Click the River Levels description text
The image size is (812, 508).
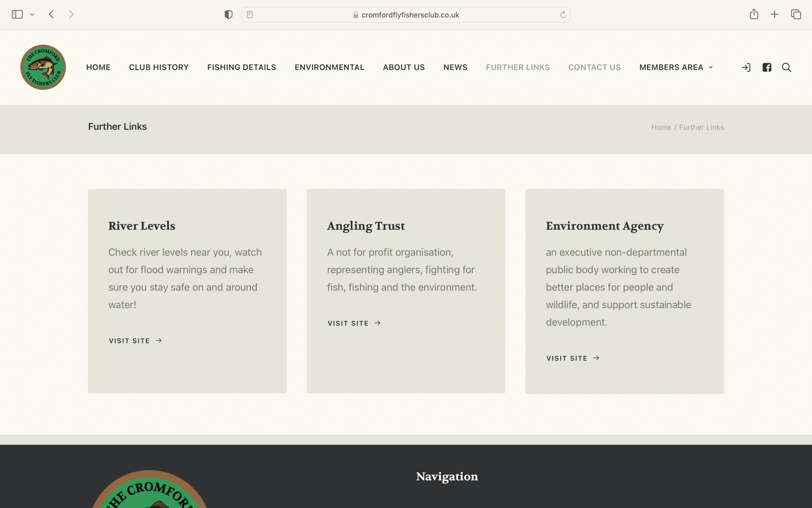[186, 278]
